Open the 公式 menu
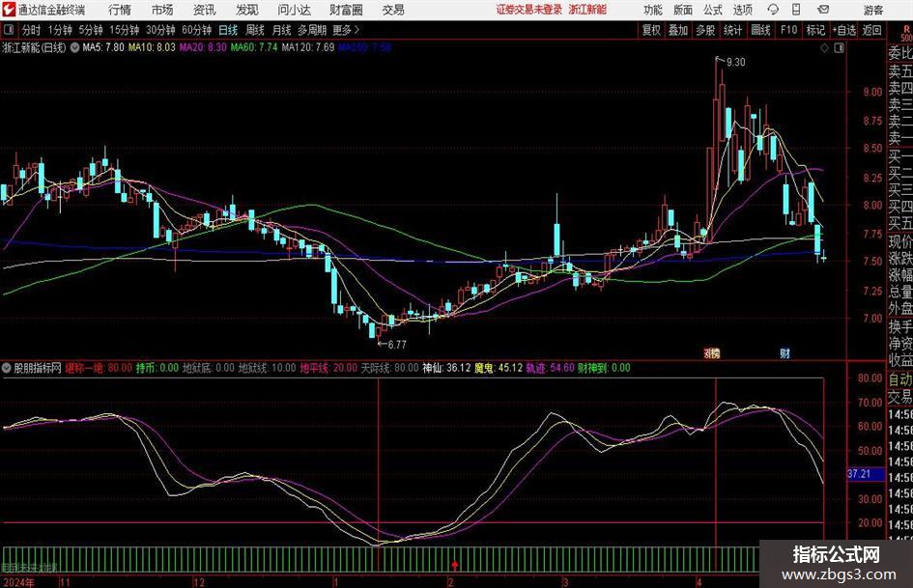This screenshot has height=588, width=913. [713, 10]
